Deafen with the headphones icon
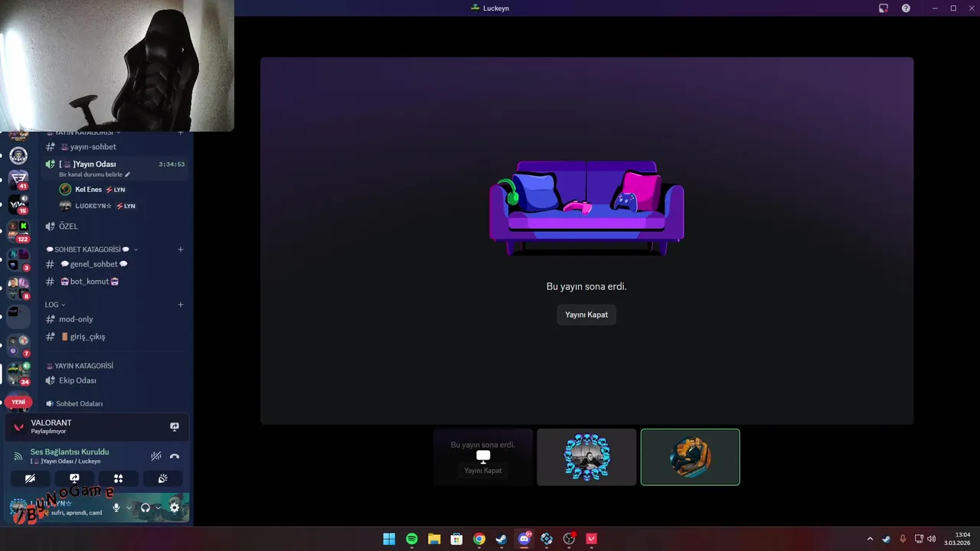This screenshot has width=980, height=551. [x=145, y=507]
